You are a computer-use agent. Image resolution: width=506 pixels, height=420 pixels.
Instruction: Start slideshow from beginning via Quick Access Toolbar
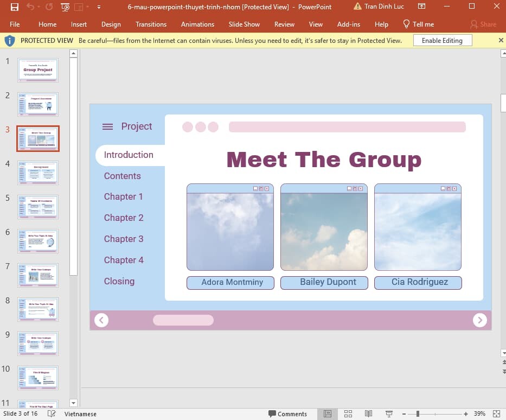pos(64,7)
